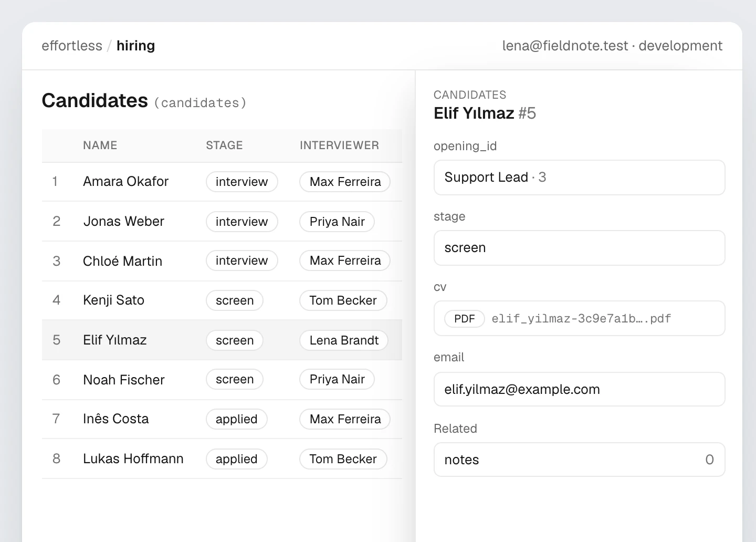Select candidate Noah Fischer

(x=123, y=380)
